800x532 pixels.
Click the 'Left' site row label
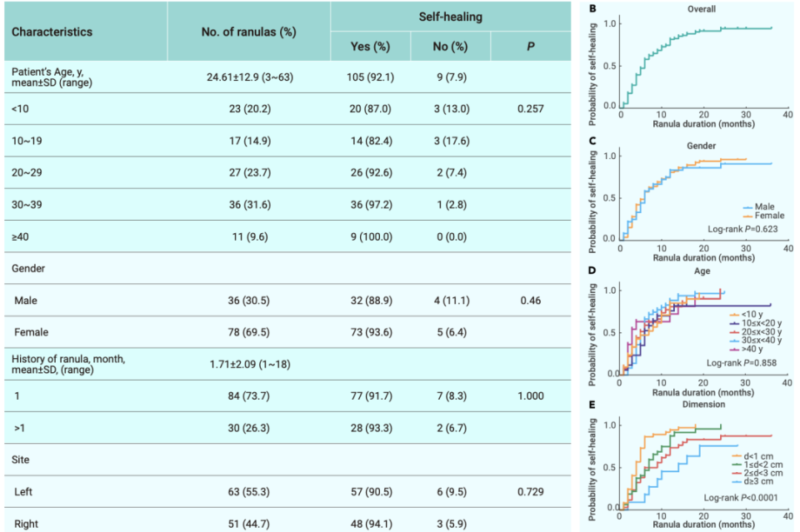click(23, 492)
